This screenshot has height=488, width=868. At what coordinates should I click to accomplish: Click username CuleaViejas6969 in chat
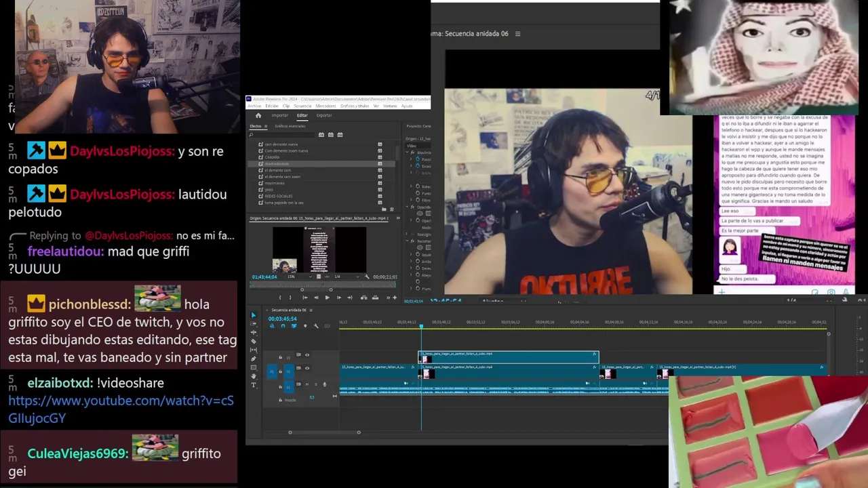point(77,453)
